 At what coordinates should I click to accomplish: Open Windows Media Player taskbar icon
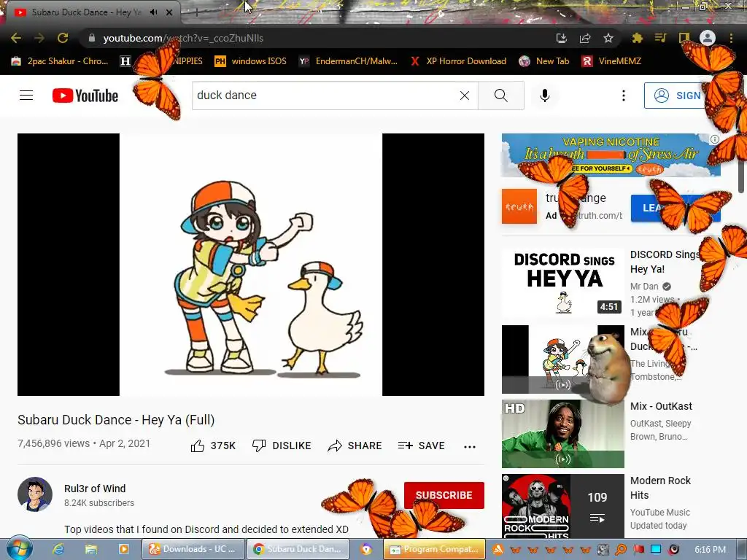tap(123, 549)
